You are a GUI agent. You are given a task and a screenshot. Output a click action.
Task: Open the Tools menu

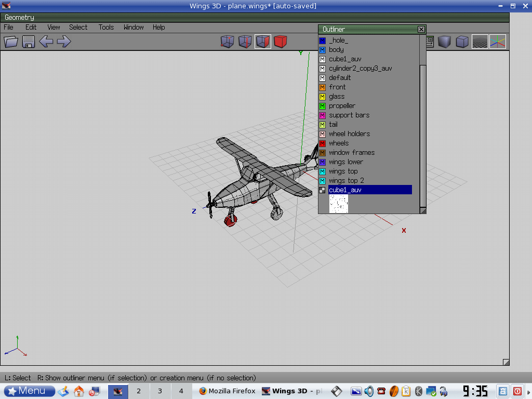[106, 27]
